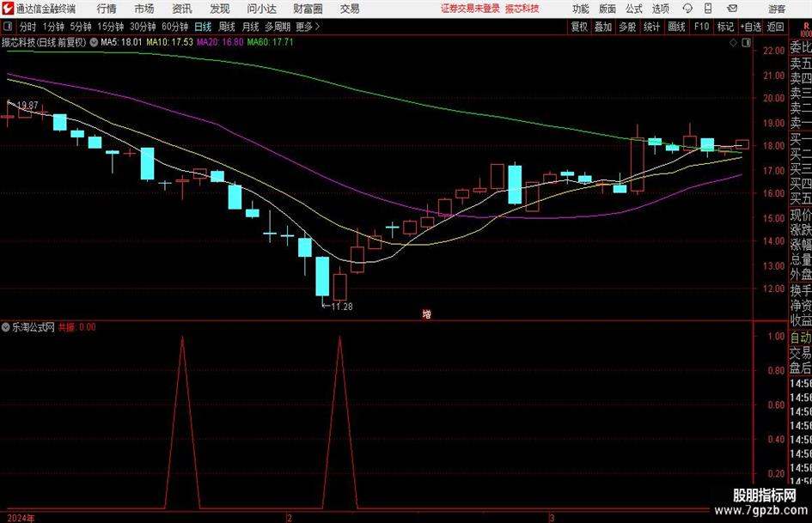The width and height of the screenshot is (812, 523).
Task: Click the red R icon at top right
Action: pos(806,28)
